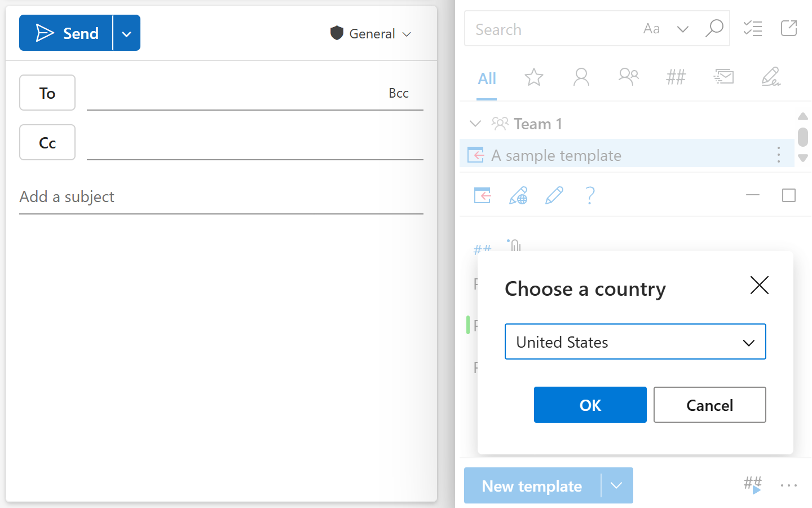Open the ## shortcuts filter
The height and width of the screenshot is (508, 812).
[x=676, y=77]
